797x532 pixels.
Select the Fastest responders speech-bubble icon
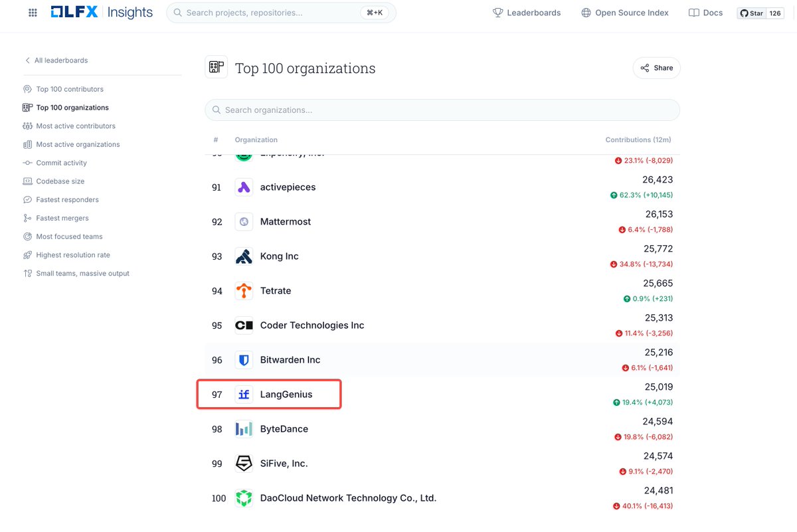click(x=27, y=199)
